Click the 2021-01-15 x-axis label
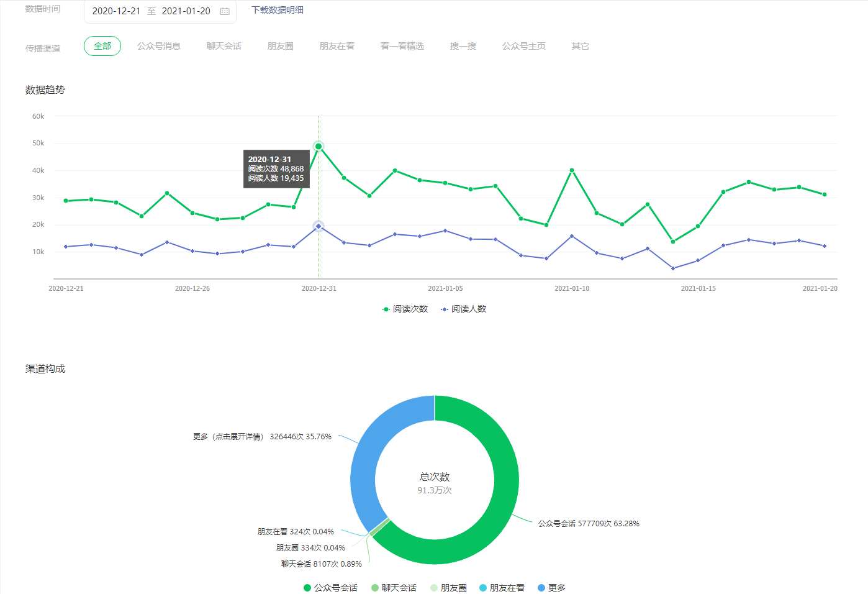 (x=698, y=288)
